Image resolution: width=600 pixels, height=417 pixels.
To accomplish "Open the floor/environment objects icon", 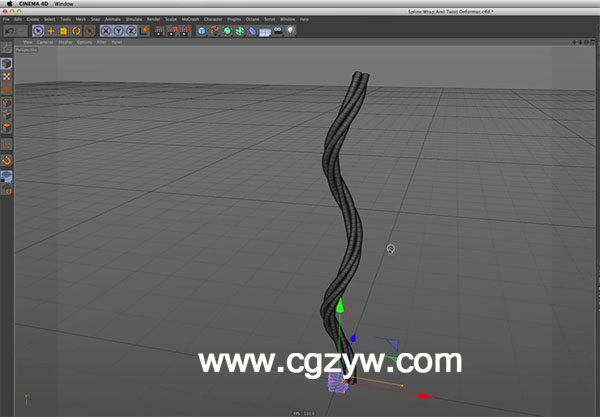I will point(265,32).
